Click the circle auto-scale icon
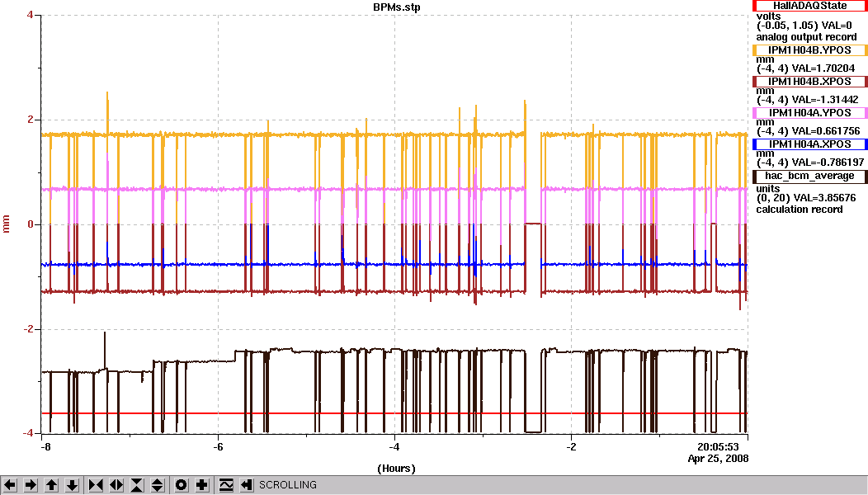Screen dimensions: 868x495 coord(181,485)
